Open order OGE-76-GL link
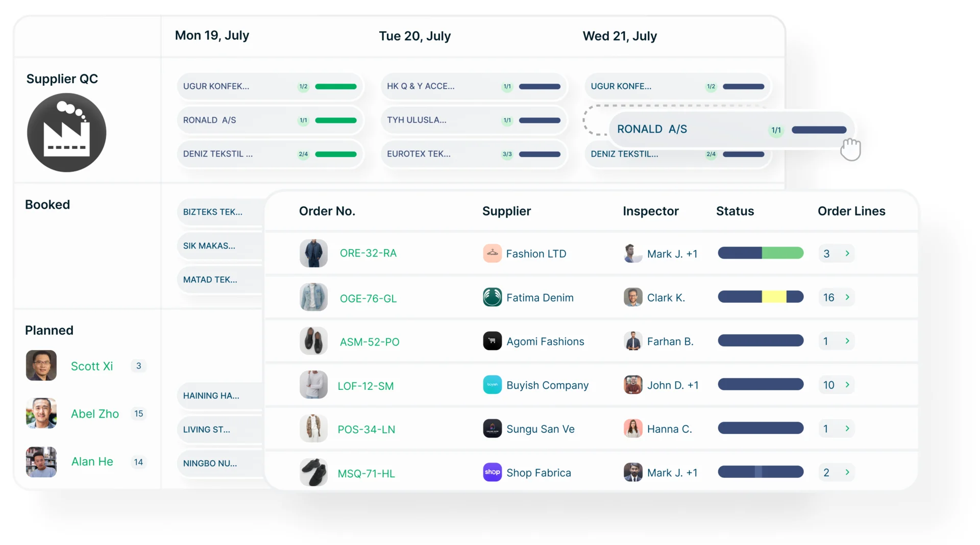The image size is (980, 545). click(x=368, y=299)
